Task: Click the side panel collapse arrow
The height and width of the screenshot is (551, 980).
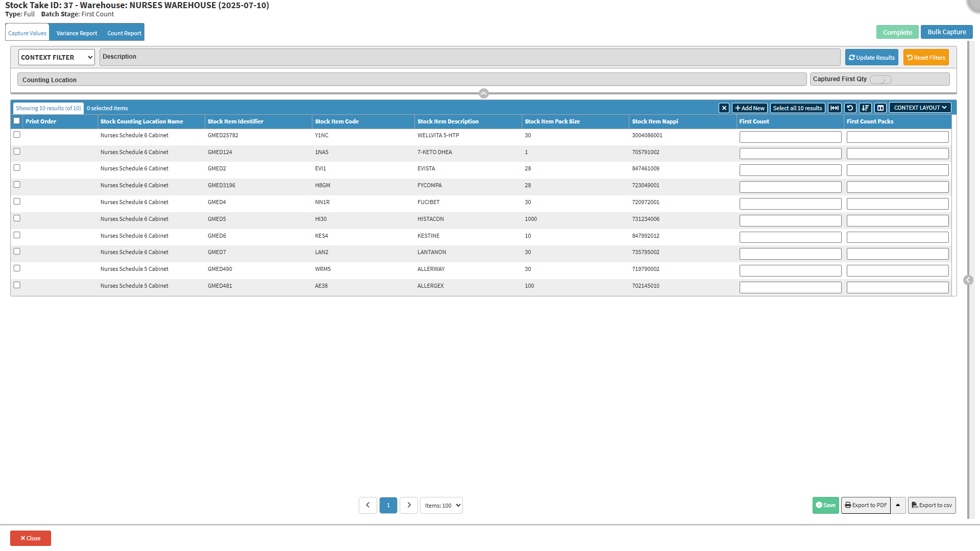Action: pos(968,280)
